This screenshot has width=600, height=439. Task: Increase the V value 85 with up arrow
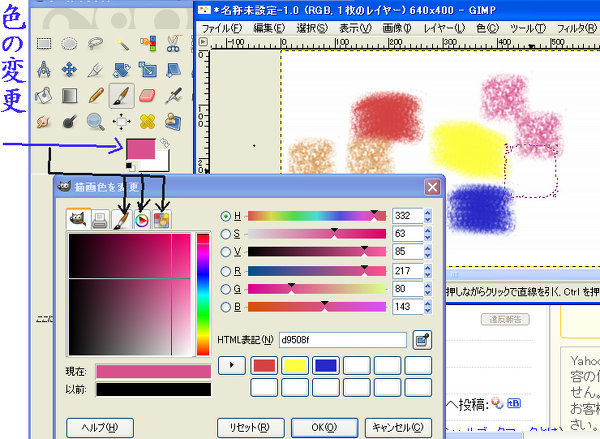coord(428,248)
